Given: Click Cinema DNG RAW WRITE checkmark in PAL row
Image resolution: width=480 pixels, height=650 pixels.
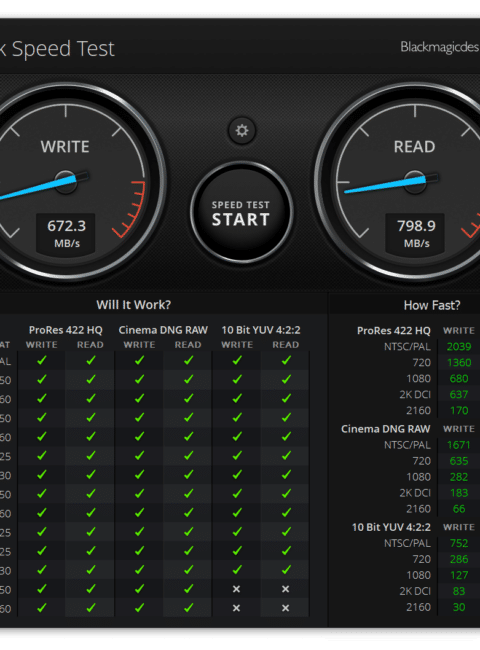Looking at the screenshot, I should click(x=139, y=361).
